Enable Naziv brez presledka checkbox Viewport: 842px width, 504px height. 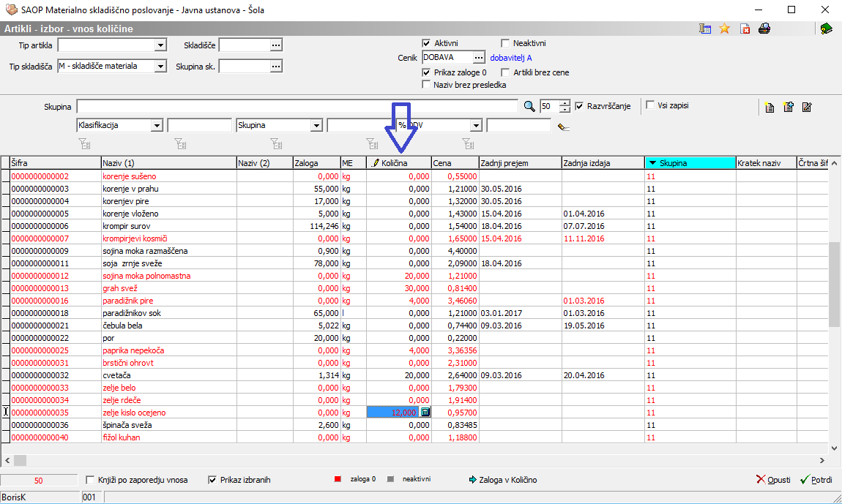(426, 84)
